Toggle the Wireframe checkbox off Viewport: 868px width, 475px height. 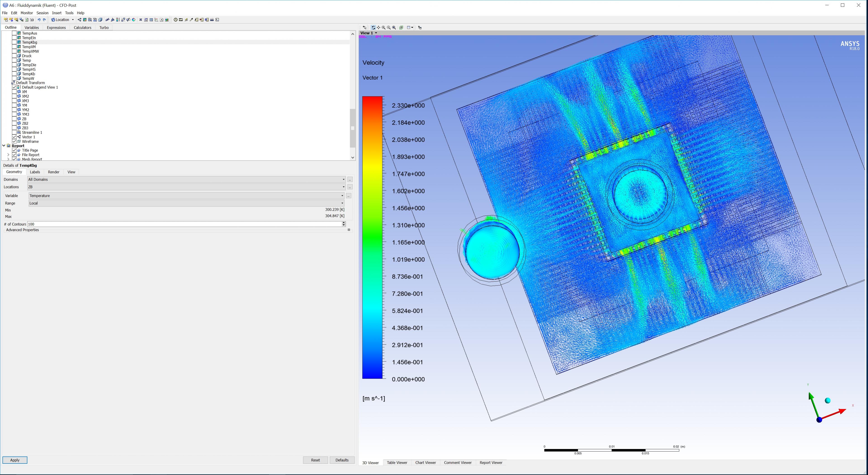click(14, 142)
